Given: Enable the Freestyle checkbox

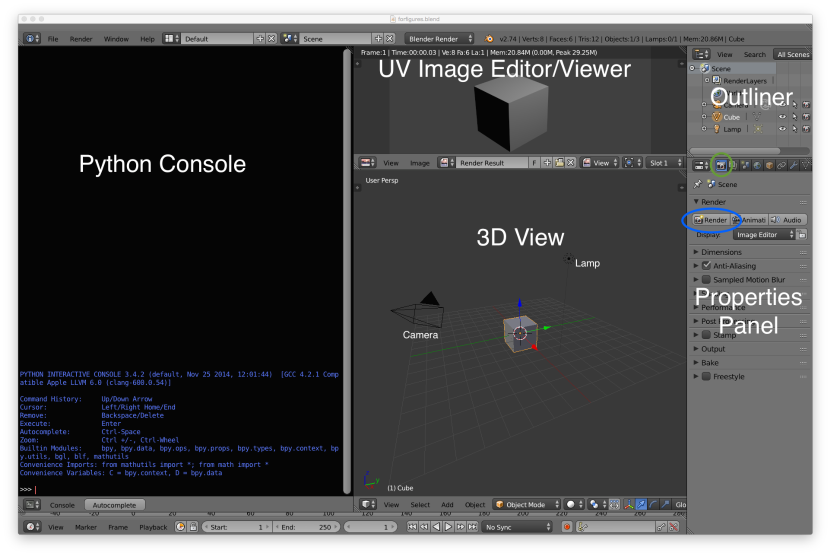Looking at the screenshot, I should tap(706, 376).
